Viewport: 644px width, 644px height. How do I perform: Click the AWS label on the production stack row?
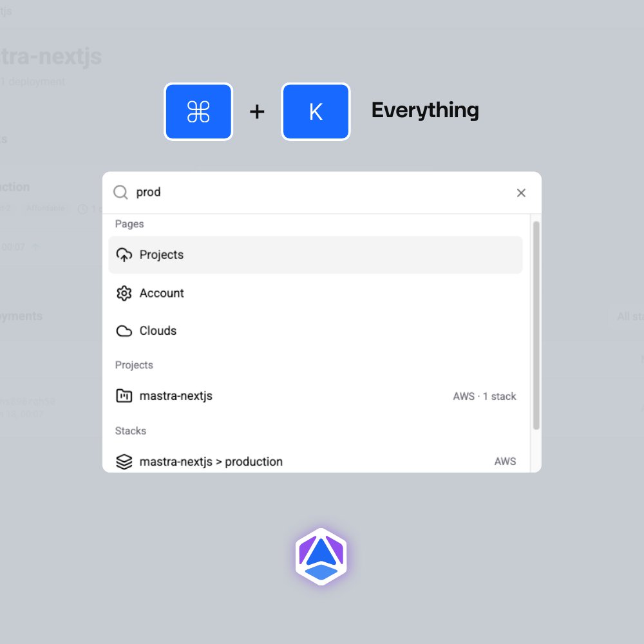505,462
